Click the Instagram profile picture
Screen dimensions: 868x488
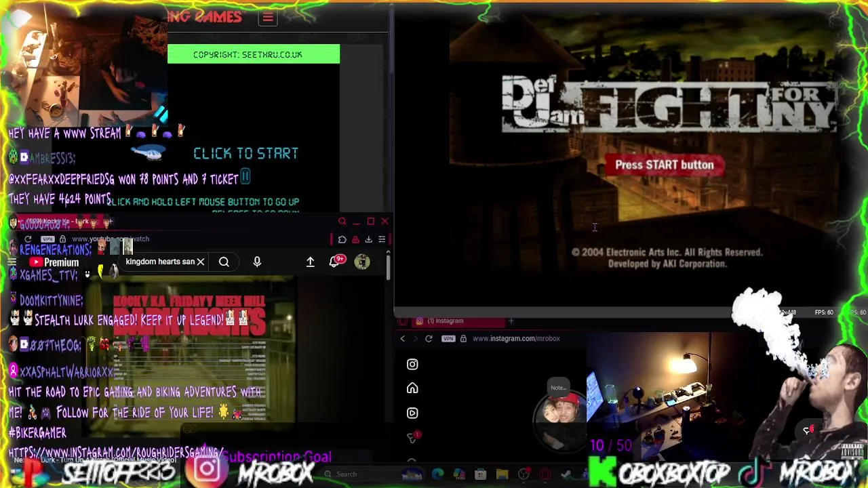560,420
